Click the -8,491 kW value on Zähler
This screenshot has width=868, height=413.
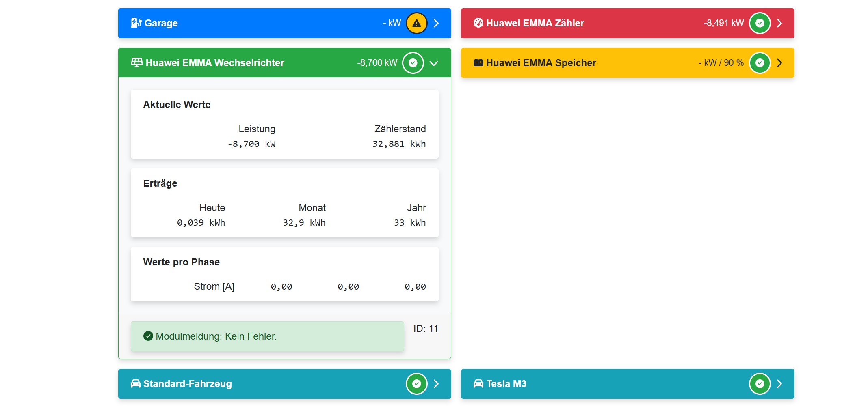click(724, 23)
